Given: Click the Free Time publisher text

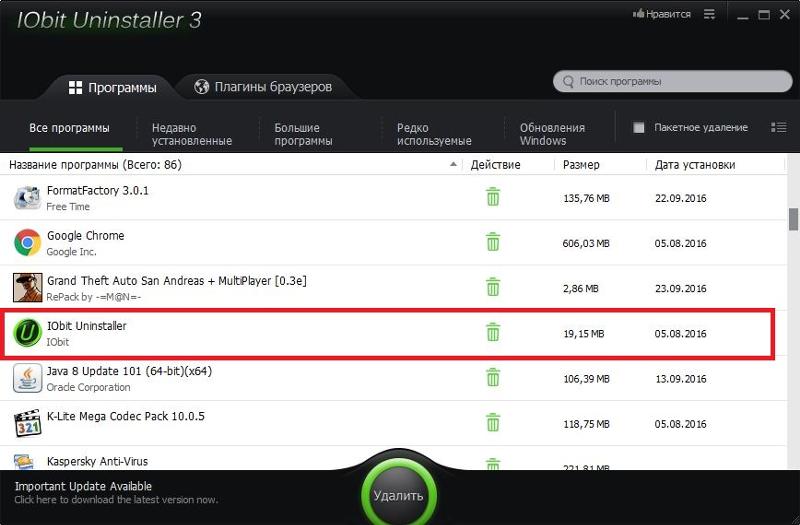Looking at the screenshot, I should 68,207.
